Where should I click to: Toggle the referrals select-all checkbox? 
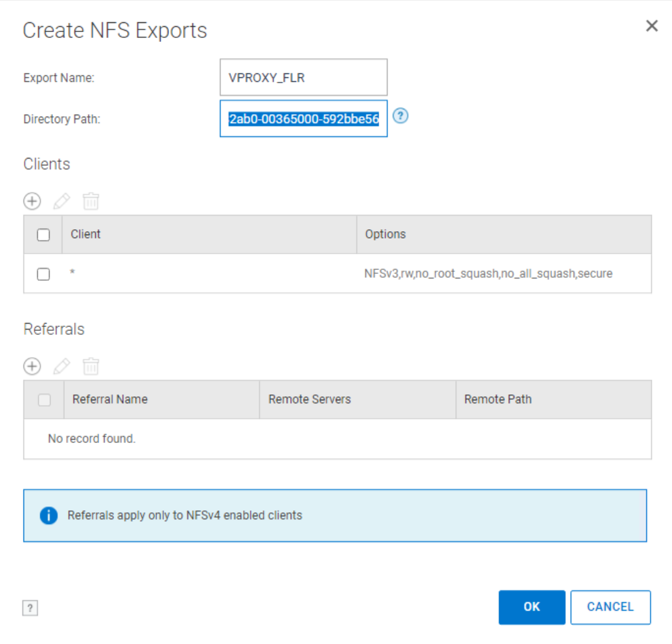43,400
